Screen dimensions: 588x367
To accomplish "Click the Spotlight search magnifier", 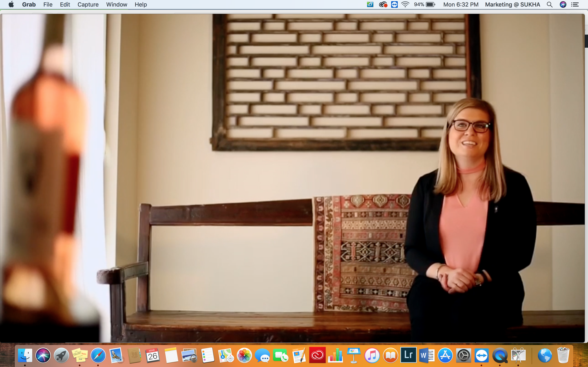I will [549, 5].
